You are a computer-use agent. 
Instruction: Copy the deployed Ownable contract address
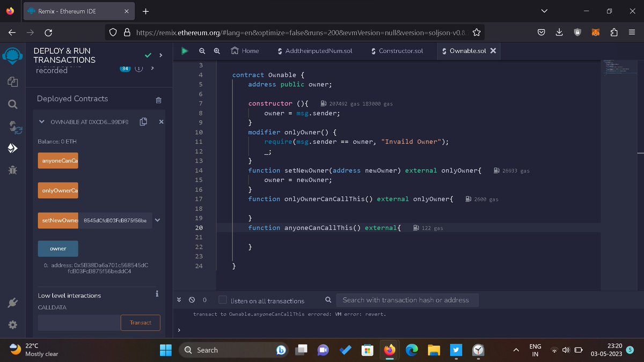(143, 122)
